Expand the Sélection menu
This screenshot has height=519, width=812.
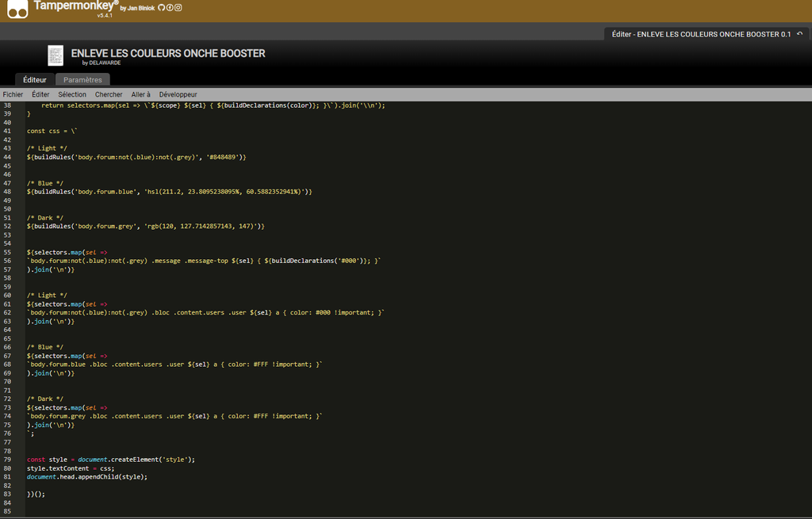click(72, 94)
